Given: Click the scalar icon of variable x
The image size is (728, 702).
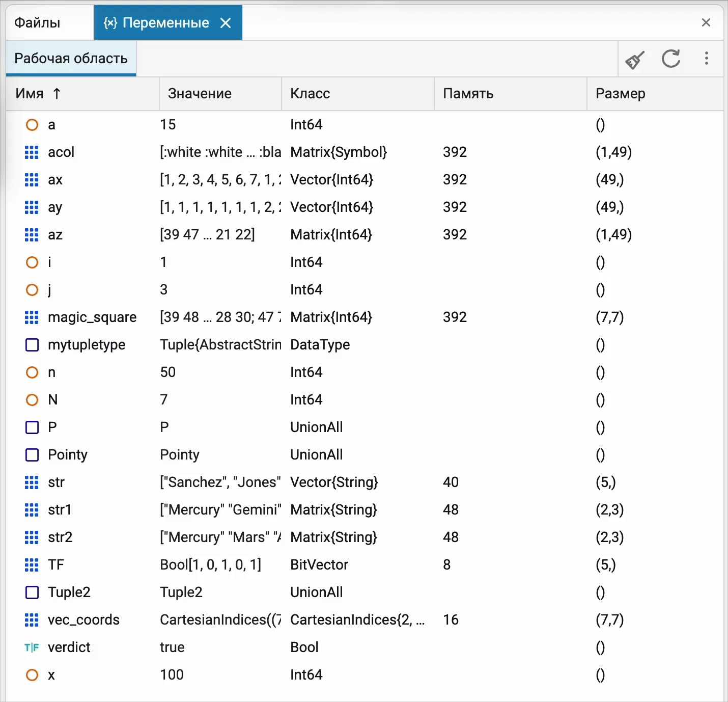Looking at the screenshot, I should point(32,675).
